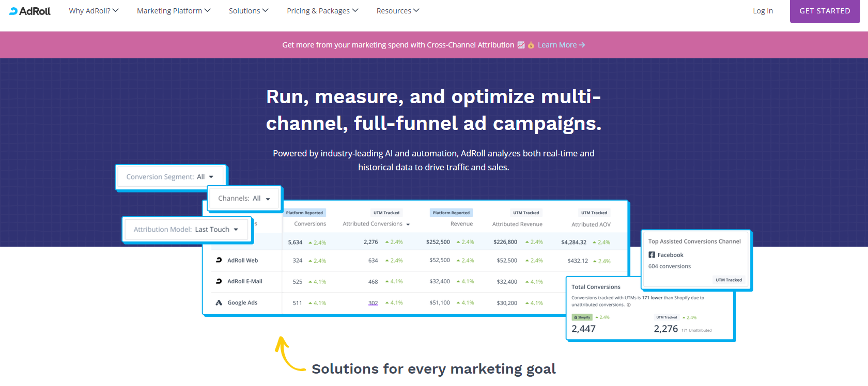Viewport: 868px width, 386px height.
Task: Click the $4,284.32 attributed AOV value
Action: (574, 242)
